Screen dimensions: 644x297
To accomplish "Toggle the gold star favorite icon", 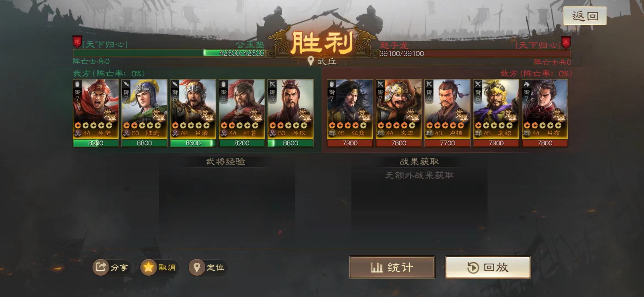I will (148, 267).
